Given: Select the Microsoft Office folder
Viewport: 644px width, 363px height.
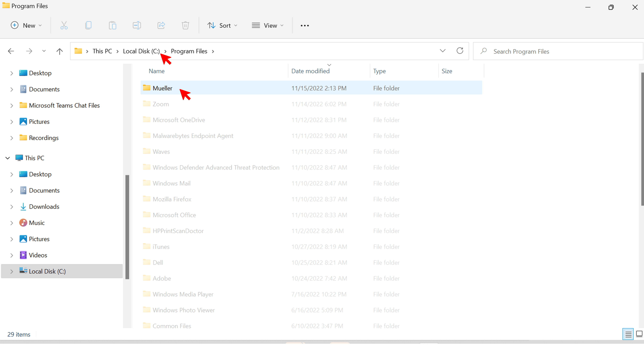Looking at the screenshot, I should point(311,215).
